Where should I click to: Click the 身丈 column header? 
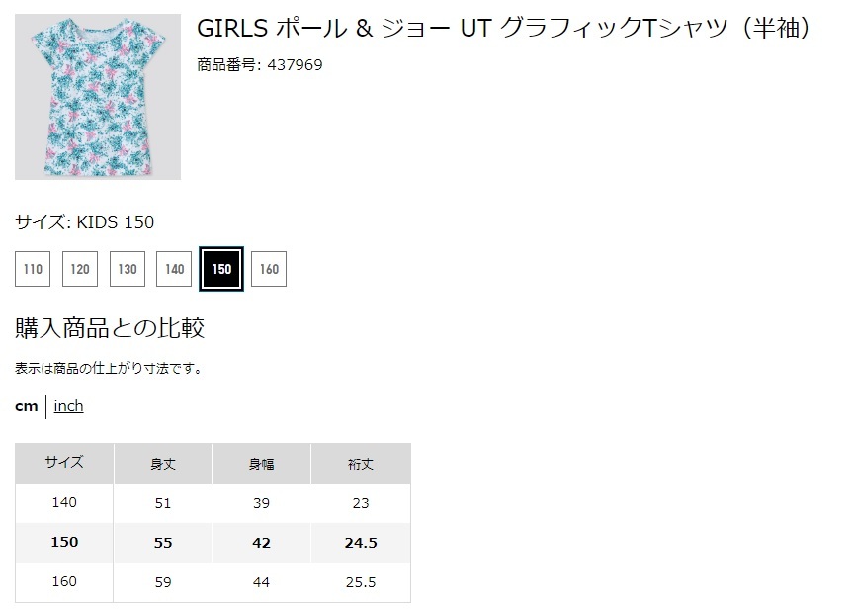click(163, 463)
